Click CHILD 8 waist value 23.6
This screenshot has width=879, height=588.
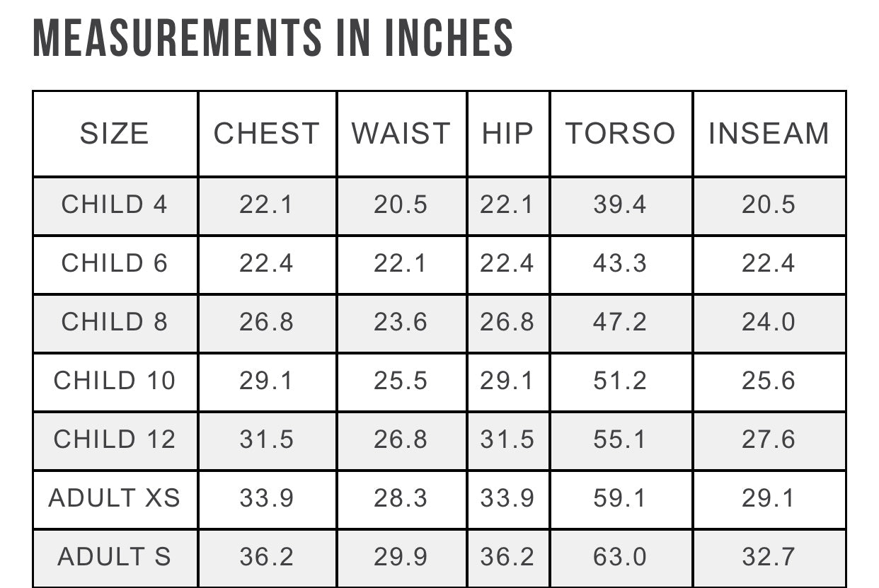(x=401, y=322)
